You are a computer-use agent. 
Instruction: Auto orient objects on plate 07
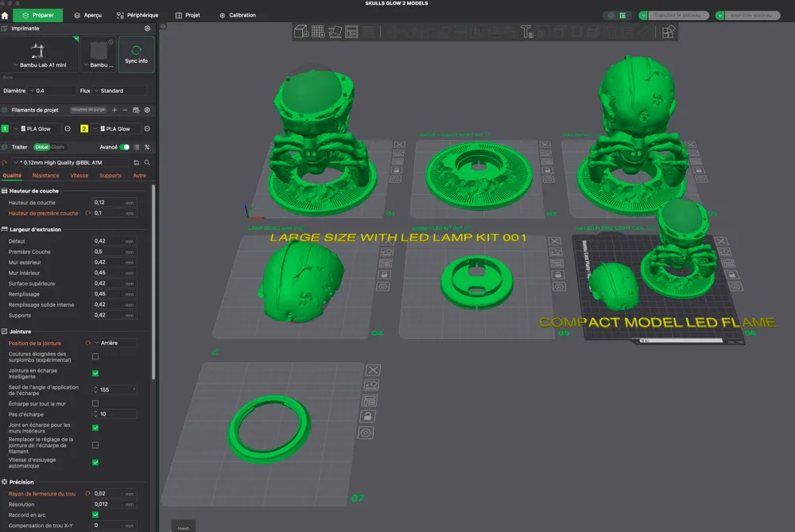[x=371, y=386]
